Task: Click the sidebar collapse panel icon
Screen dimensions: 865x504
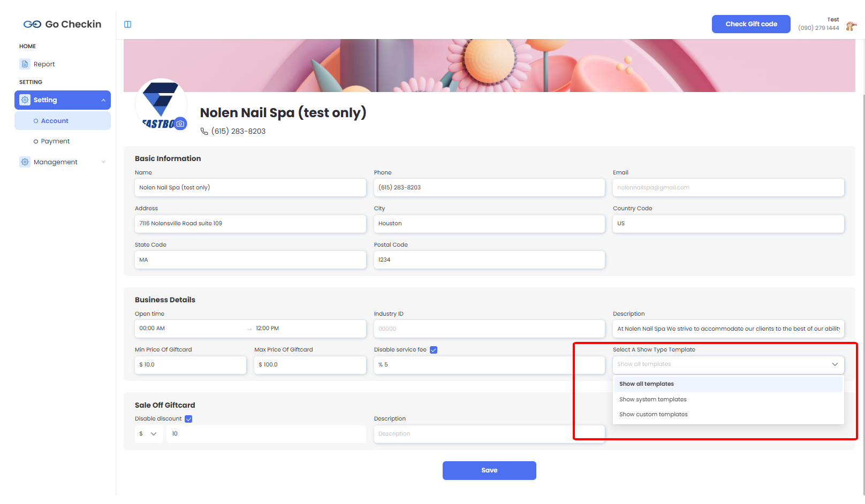Action: (x=127, y=24)
